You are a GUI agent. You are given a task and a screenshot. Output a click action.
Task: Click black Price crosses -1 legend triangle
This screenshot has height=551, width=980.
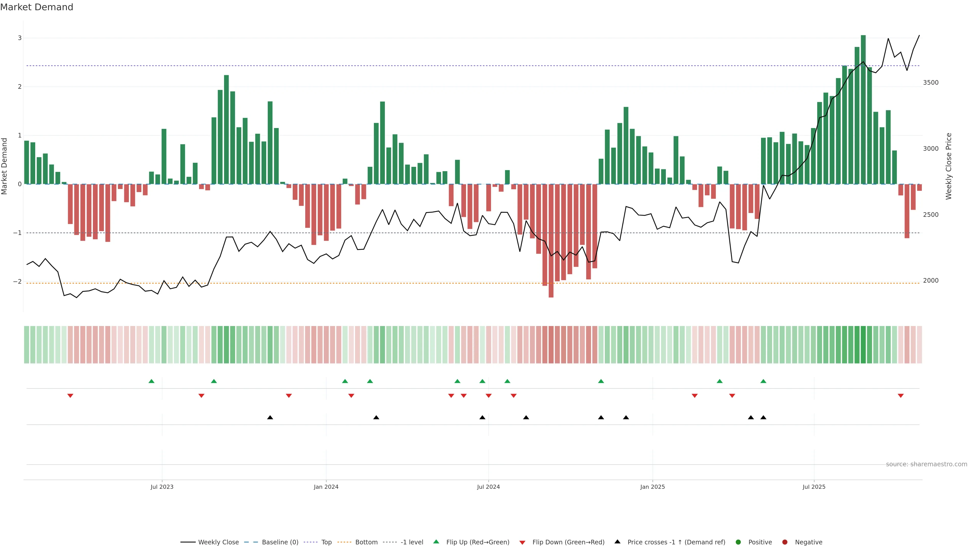617,542
